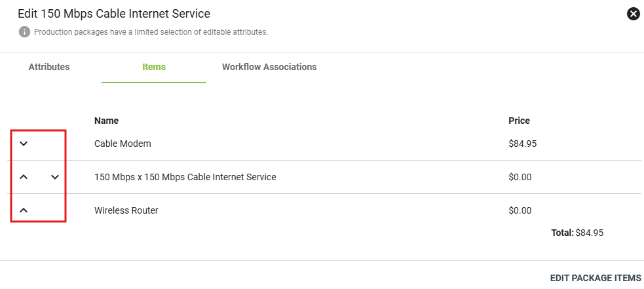Click the Price column header

coord(519,121)
